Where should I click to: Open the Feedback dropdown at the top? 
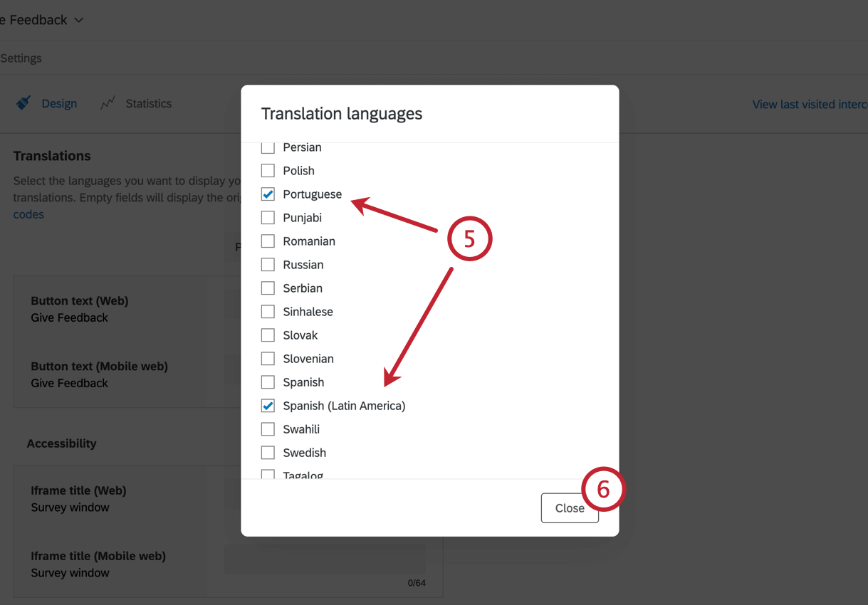point(78,20)
